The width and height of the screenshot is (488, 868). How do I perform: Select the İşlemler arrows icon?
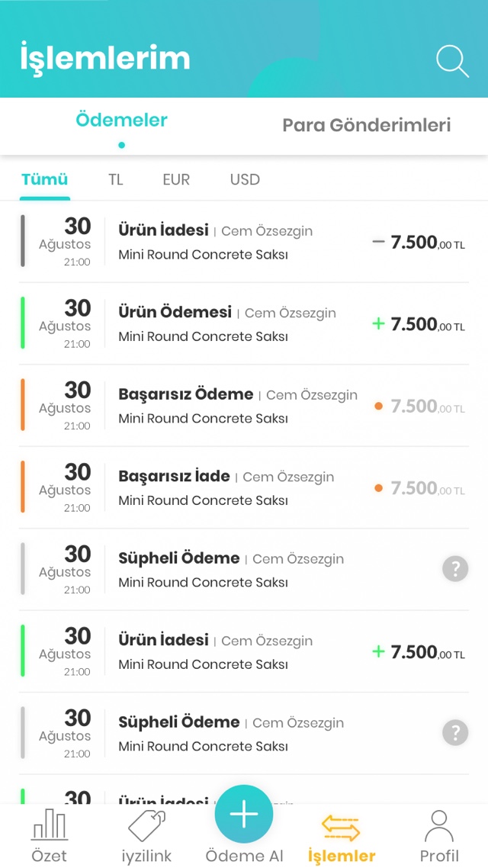click(x=341, y=827)
